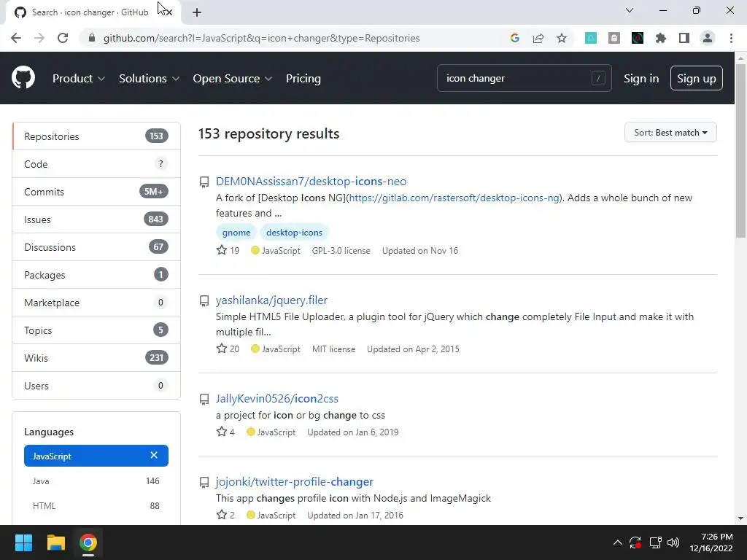The image size is (747, 560).
Task: Expand the Solutions menu
Action: [x=149, y=79]
